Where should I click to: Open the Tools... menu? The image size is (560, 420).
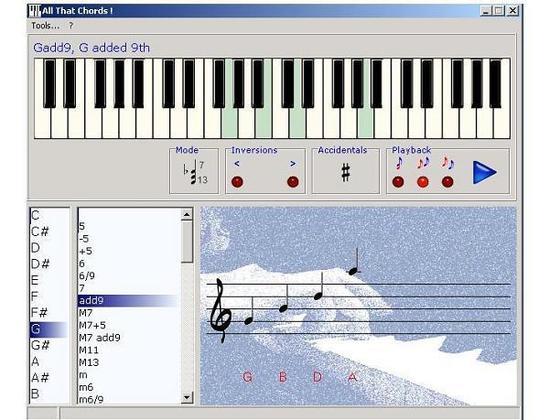click(x=45, y=26)
